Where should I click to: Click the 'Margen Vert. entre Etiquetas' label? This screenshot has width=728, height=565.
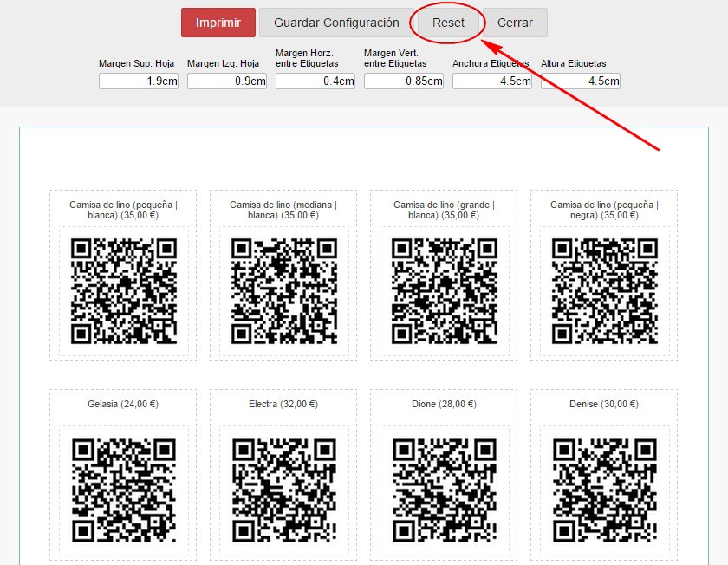395,58
